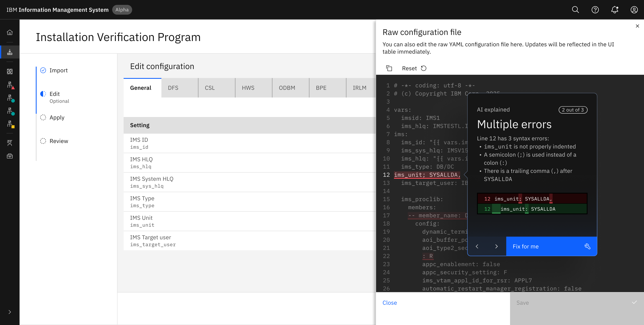Viewport: 644px width, 325px height.
Task: Click the '2 out of 3' counter badge
Action: (x=573, y=110)
